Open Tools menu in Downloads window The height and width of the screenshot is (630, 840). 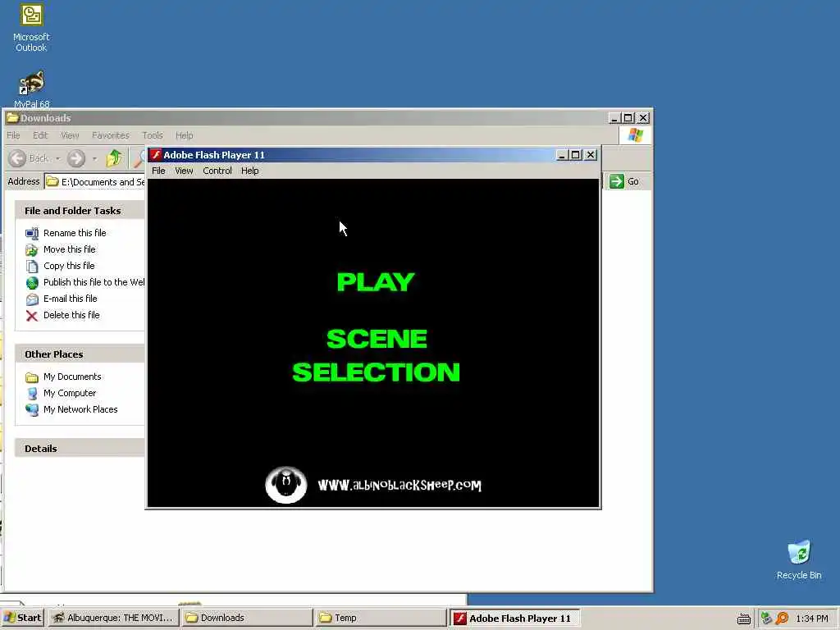pyautogui.click(x=152, y=135)
